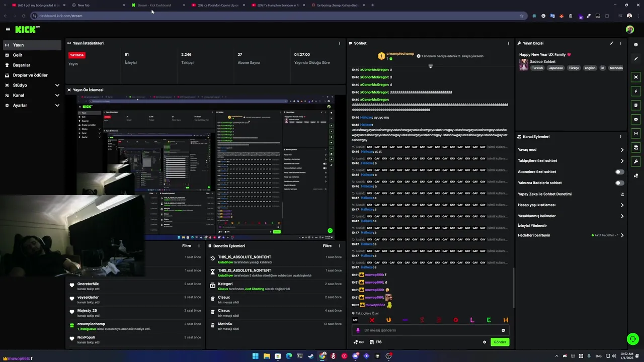Expand Takipçilere özel sohbet settings
Viewport: 644px width, 362px height.
pos(571,161)
